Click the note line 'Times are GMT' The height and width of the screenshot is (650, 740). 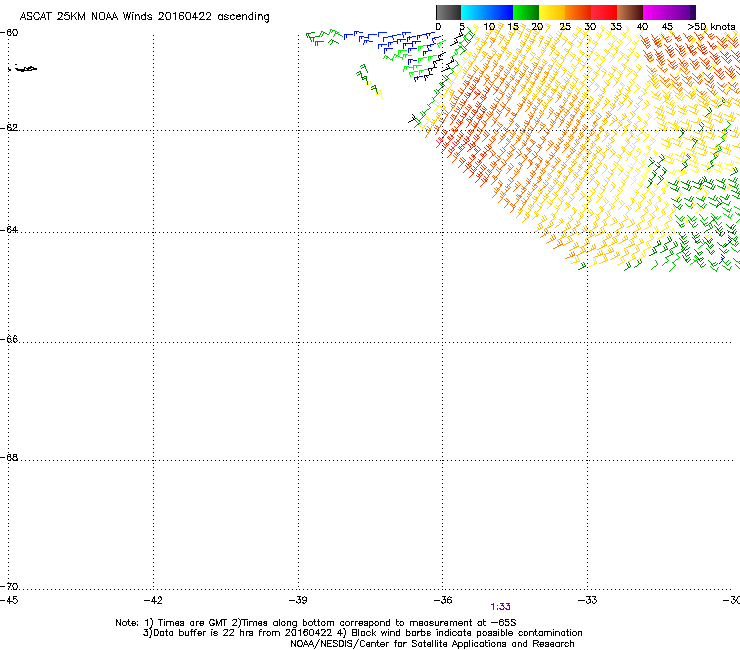tap(193, 623)
